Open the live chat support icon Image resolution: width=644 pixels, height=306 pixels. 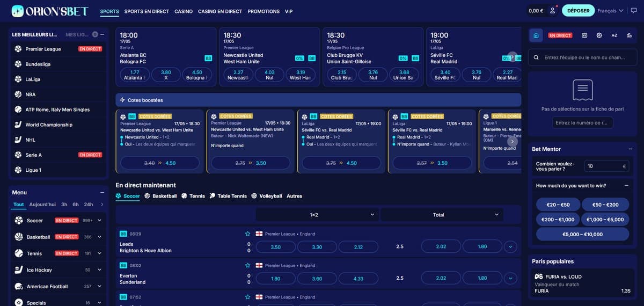pyautogui.click(x=633, y=11)
